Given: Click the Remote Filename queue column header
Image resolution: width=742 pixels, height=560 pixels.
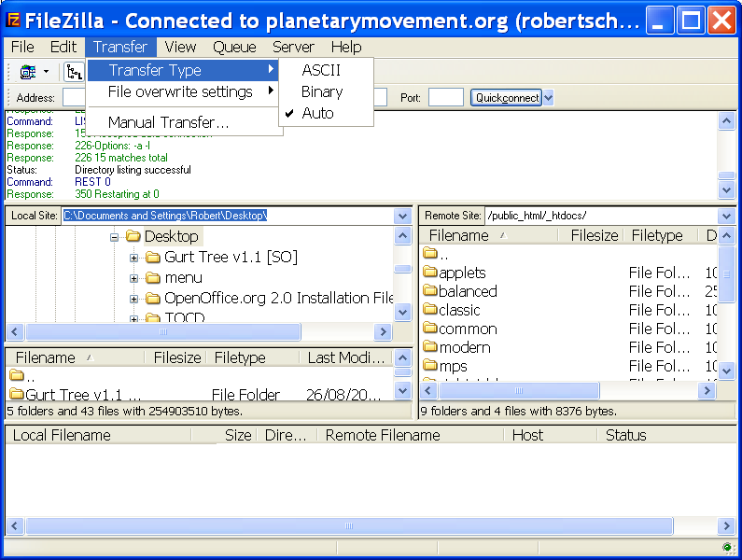Looking at the screenshot, I should (411, 435).
